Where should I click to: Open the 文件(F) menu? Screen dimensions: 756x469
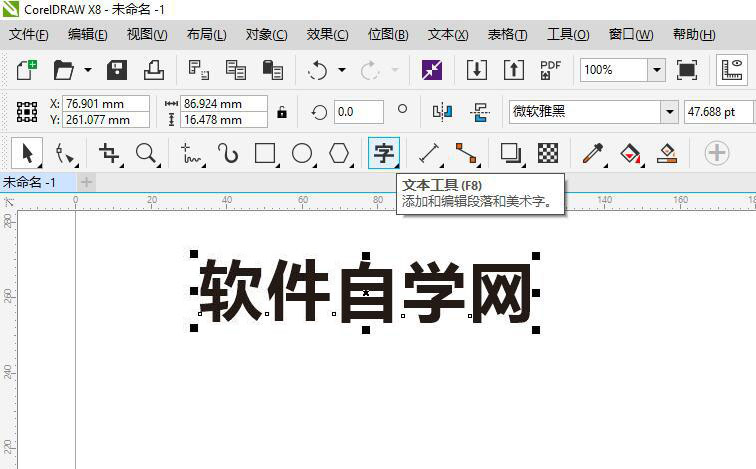coord(28,35)
